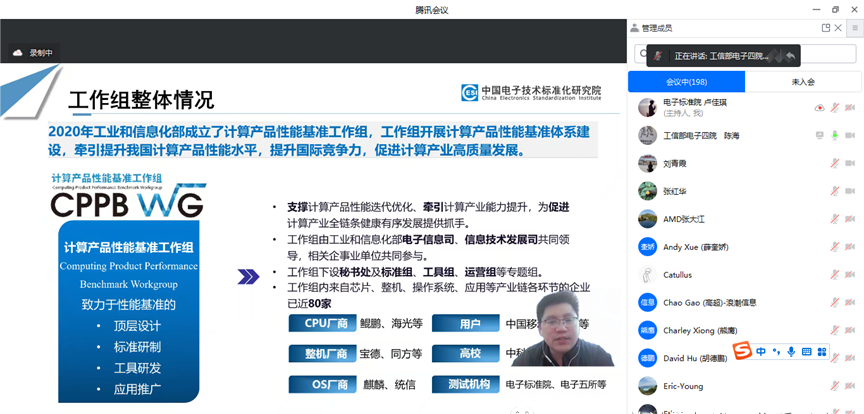
Task: Toggle the camera of 电子标准院 卢佳琪
Action: (850, 107)
